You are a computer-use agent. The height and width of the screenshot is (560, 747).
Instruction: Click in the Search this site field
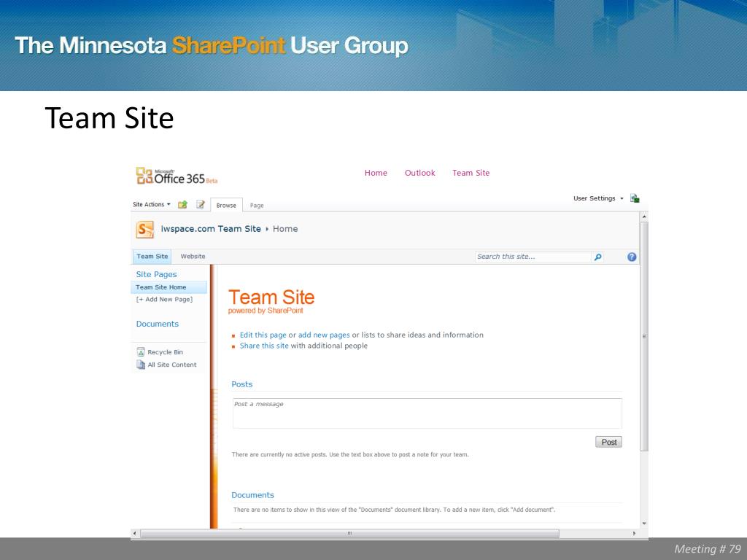pyautogui.click(x=533, y=257)
